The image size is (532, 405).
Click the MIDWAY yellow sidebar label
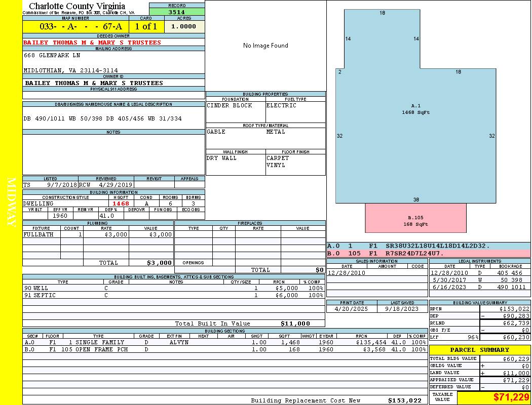point(11,202)
